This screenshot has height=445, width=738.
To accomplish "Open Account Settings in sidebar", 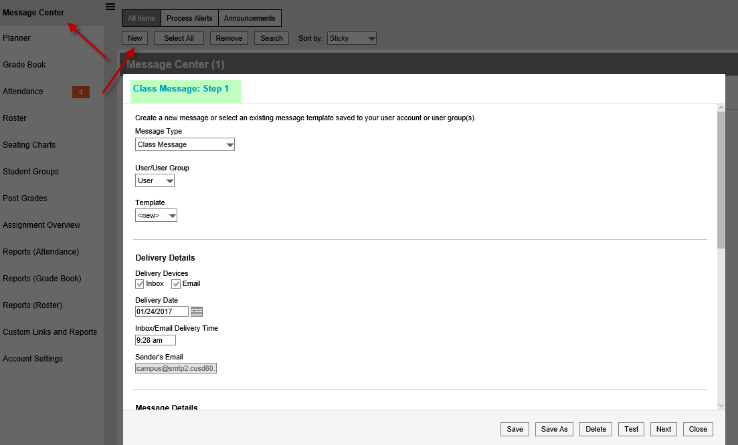I will point(32,359).
